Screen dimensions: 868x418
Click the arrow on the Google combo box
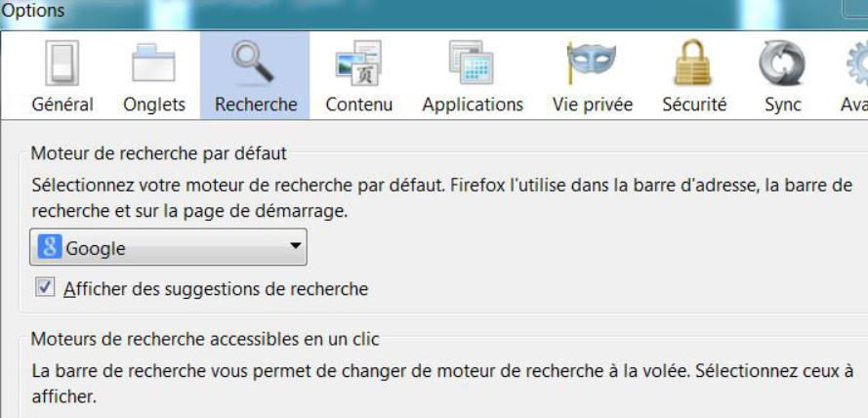coord(296,247)
